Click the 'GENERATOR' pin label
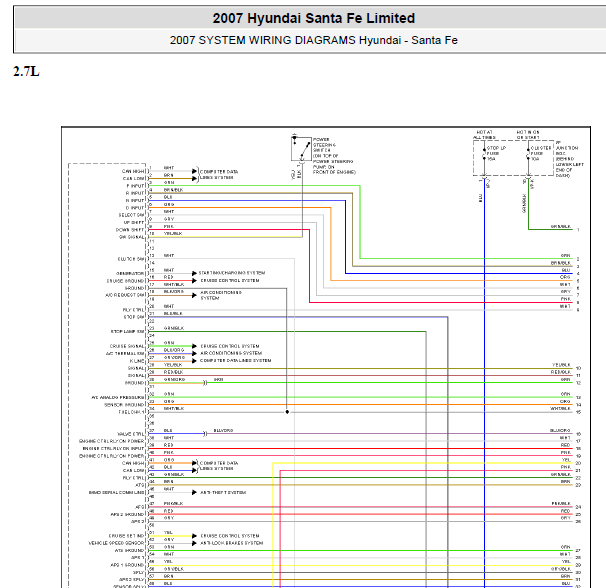This screenshot has width=606, height=588. click(130, 274)
